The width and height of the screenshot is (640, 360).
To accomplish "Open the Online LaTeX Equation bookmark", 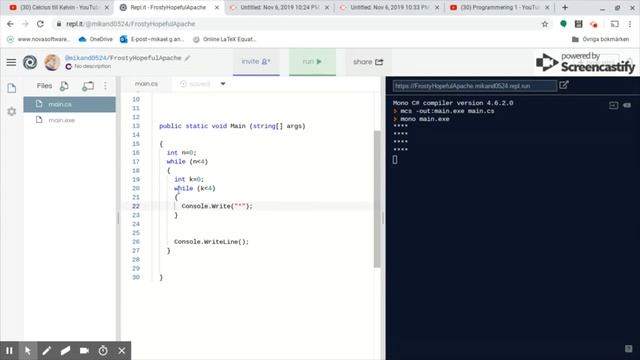I will [224, 39].
